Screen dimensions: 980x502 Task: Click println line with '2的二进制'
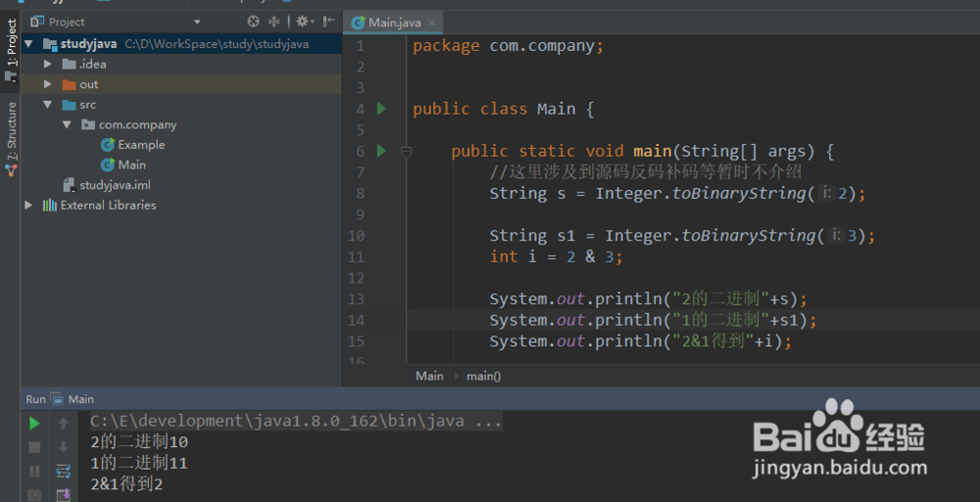pos(648,299)
